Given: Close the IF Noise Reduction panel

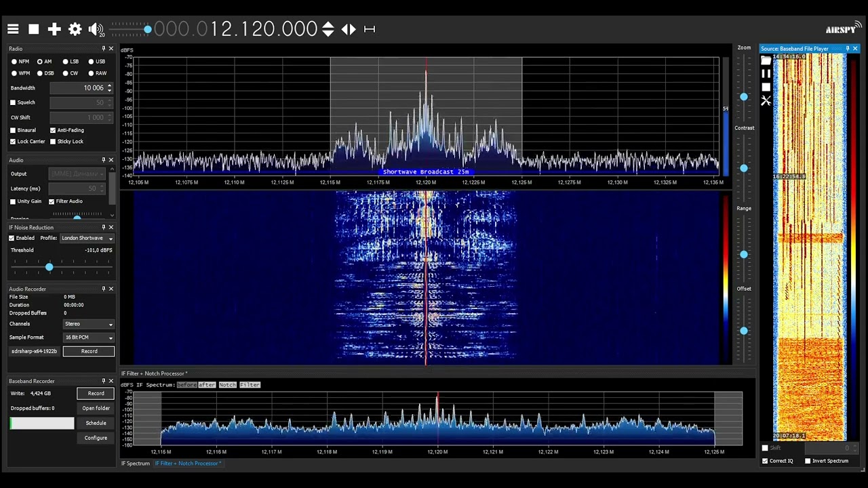Looking at the screenshot, I should [x=111, y=227].
